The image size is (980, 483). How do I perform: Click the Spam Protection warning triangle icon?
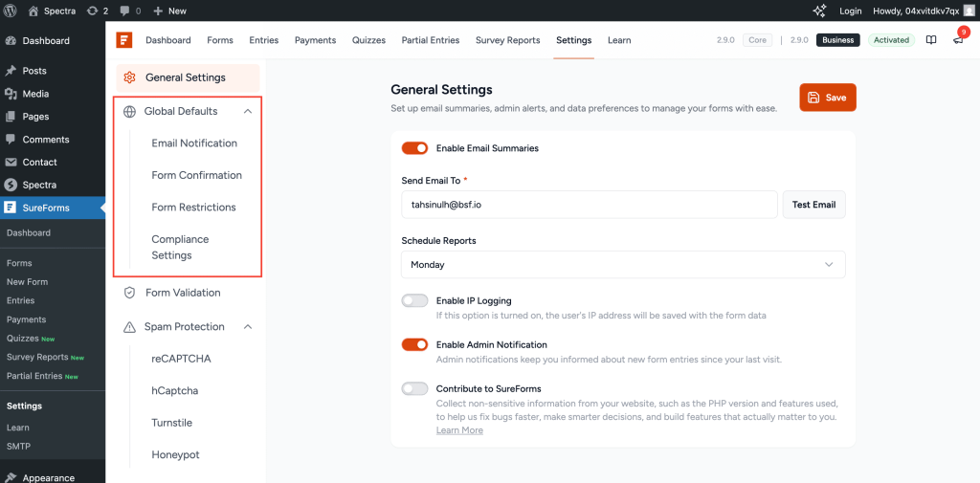(x=129, y=327)
